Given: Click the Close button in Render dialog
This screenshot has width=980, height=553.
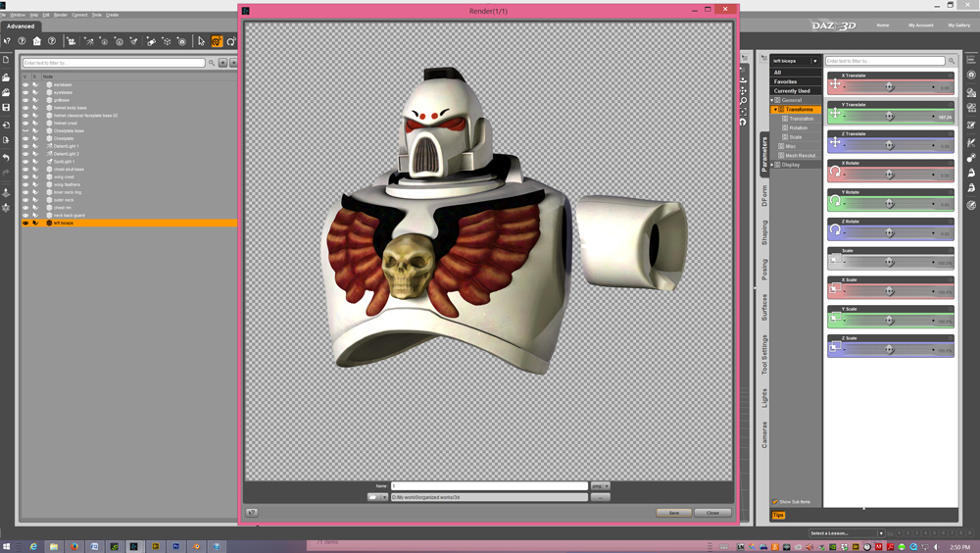Looking at the screenshot, I should pyautogui.click(x=712, y=512).
